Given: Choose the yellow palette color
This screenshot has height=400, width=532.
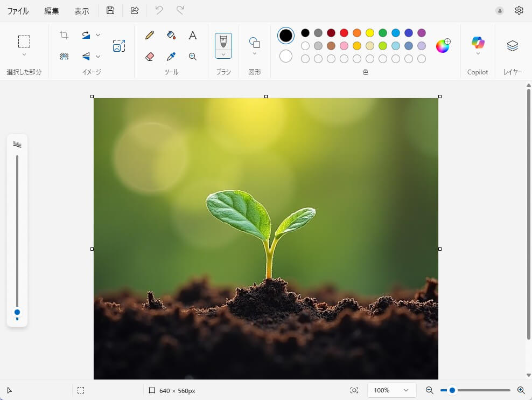Looking at the screenshot, I should tap(370, 32).
